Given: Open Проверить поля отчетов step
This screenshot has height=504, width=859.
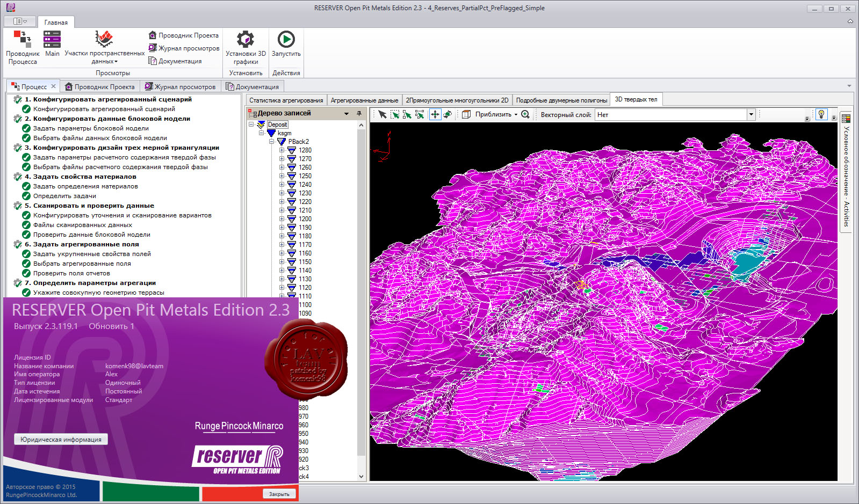Looking at the screenshot, I should click(x=71, y=273).
